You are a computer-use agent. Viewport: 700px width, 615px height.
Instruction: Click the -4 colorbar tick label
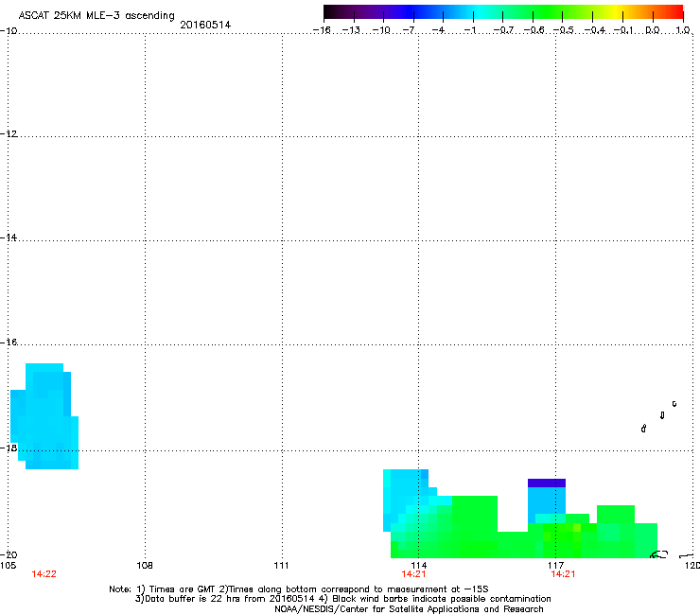tap(440, 30)
